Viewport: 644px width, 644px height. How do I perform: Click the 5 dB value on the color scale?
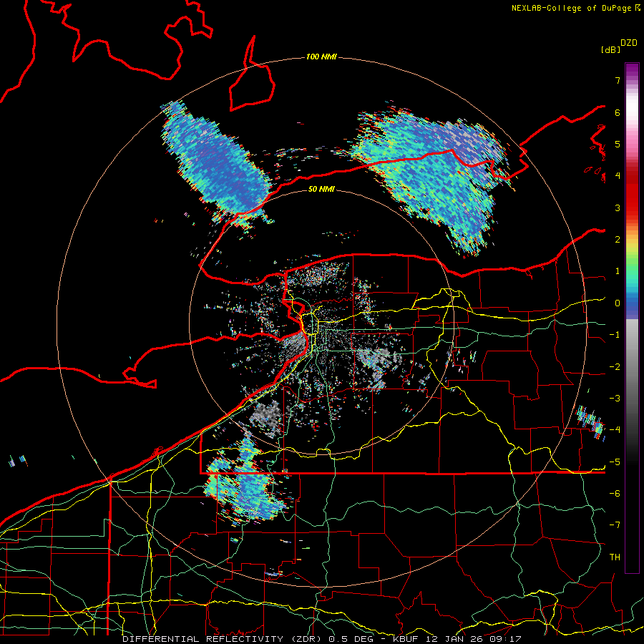[618, 144]
